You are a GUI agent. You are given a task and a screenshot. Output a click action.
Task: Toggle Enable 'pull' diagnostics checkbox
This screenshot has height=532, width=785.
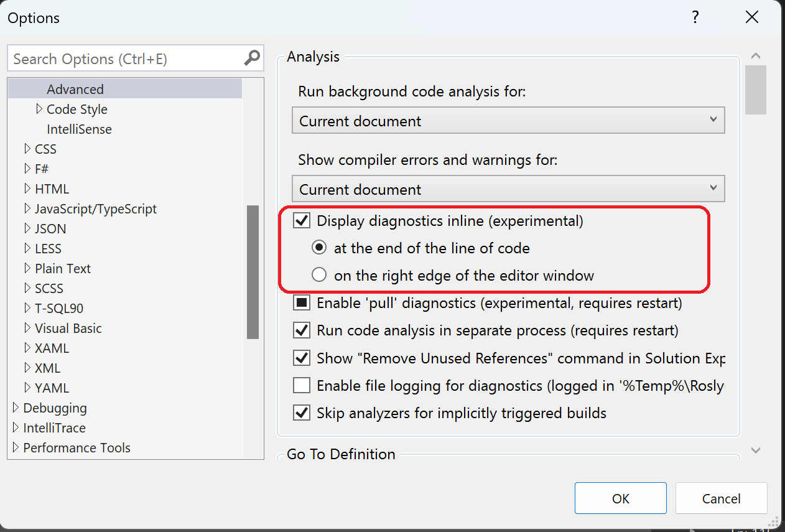[301, 302]
